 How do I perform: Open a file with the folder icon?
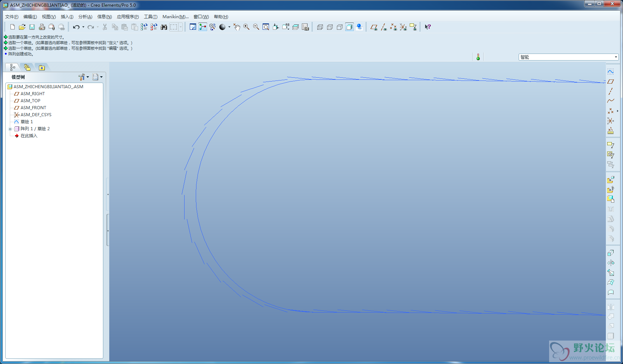point(22,27)
